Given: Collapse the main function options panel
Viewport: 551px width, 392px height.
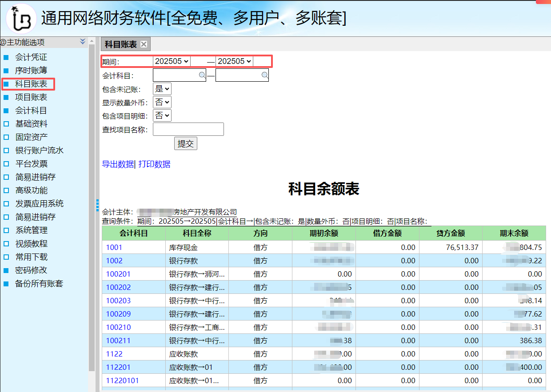Looking at the screenshot, I should (83, 42).
